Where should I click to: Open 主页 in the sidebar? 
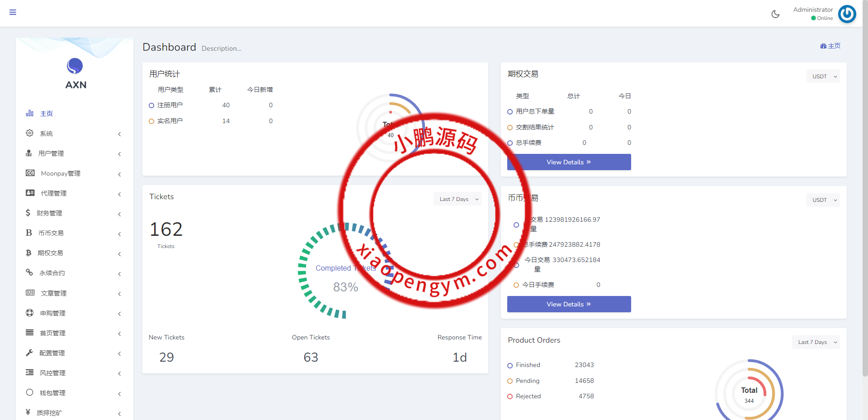coord(46,114)
